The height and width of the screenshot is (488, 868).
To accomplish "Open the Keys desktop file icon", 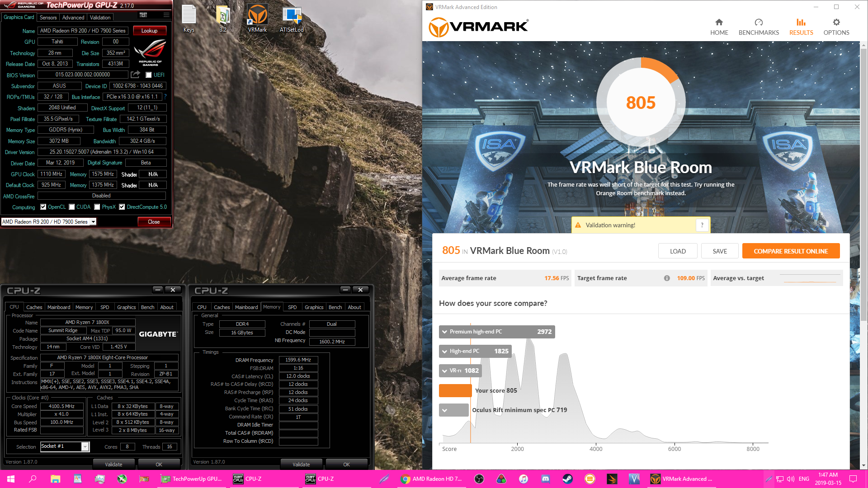I will coord(189,19).
